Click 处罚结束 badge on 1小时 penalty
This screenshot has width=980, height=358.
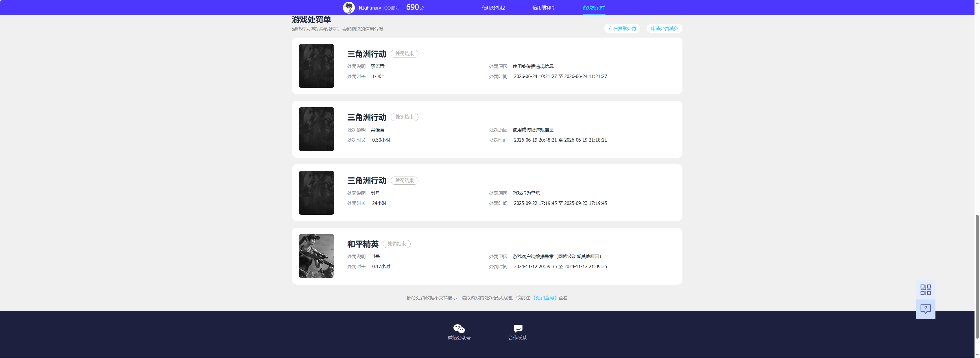click(x=404, y=53)
